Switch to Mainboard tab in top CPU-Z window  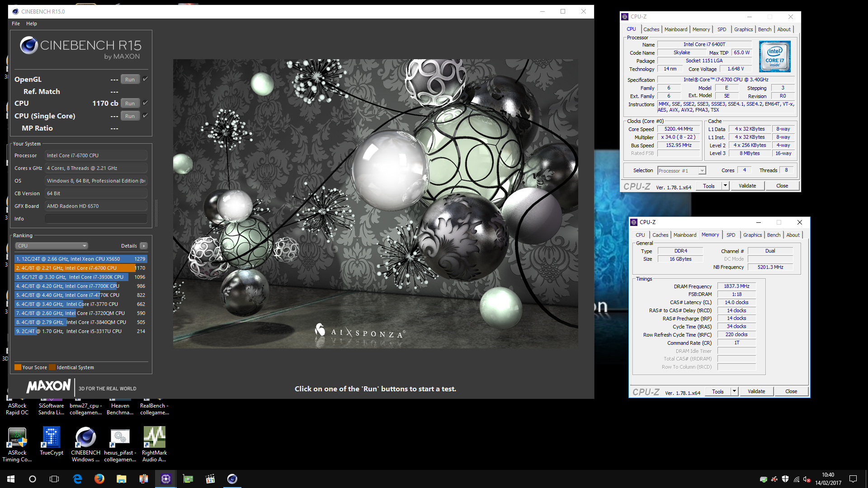click(x=676, y=29)
